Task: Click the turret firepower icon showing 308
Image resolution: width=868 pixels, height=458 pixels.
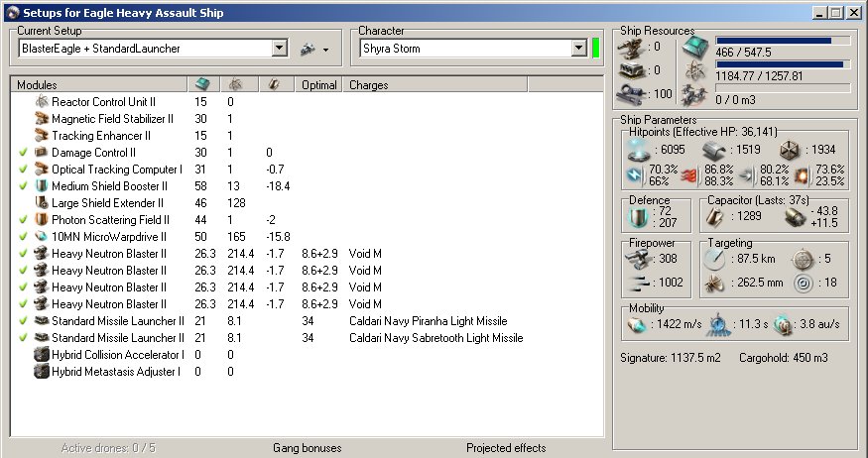Action: (x=638, y=259)
